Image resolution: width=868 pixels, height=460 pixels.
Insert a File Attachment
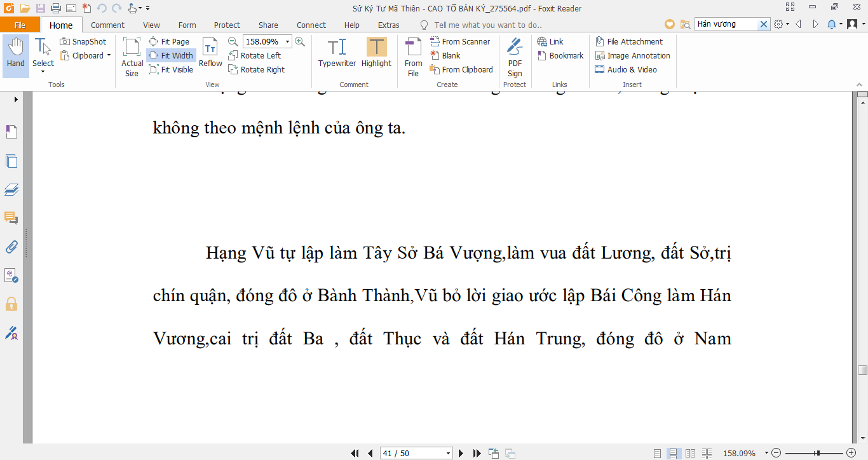(628, 41)
